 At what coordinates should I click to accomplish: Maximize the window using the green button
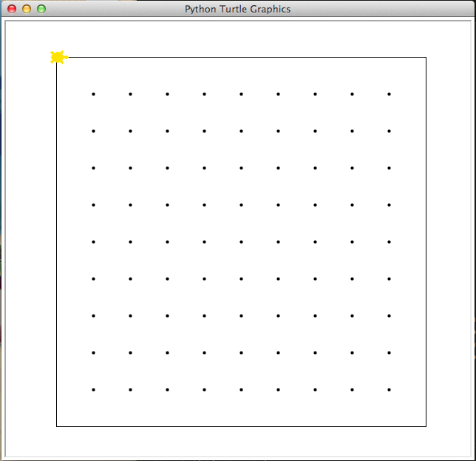(41, 9)
